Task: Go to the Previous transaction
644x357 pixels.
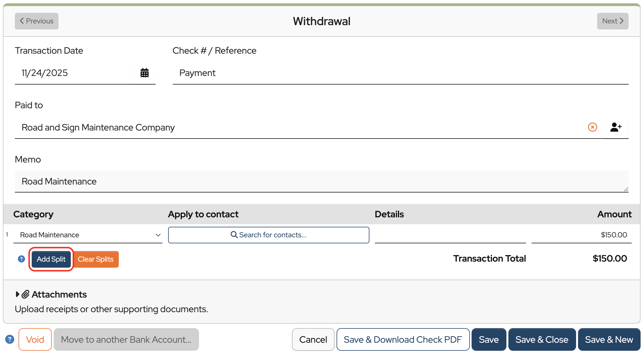Action: coord(37,21)
